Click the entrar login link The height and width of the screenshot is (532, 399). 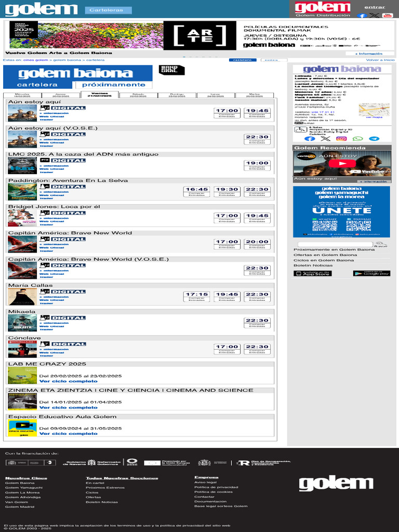click(x=375, y=7)
